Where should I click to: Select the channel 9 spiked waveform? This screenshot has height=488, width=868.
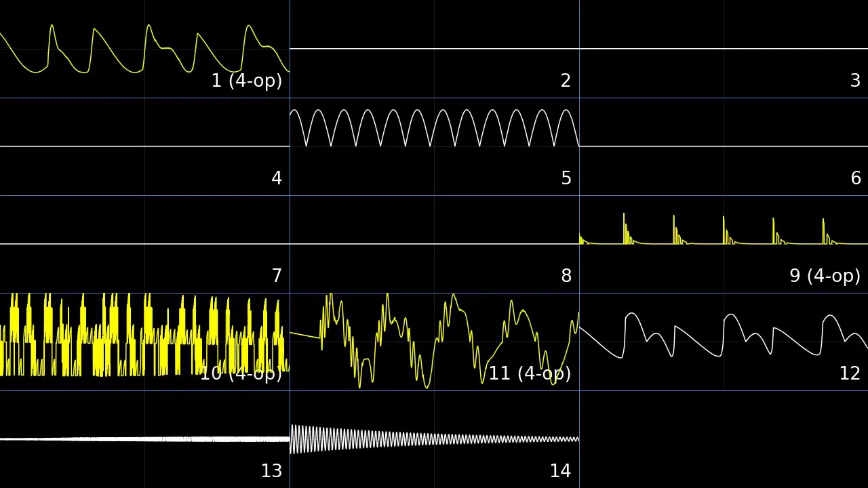[x=724, y=228]
